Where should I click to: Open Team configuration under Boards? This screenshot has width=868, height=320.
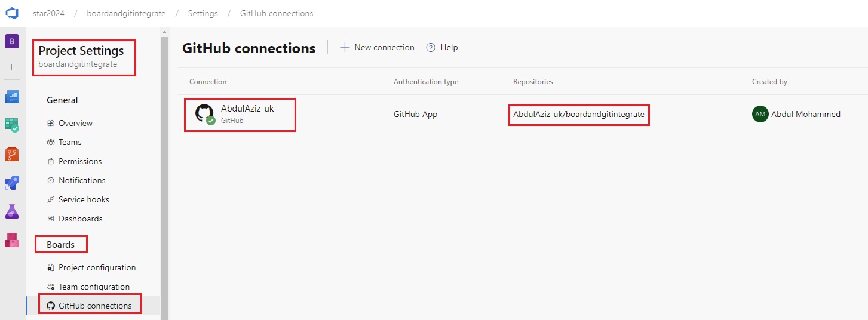[94, 287]
